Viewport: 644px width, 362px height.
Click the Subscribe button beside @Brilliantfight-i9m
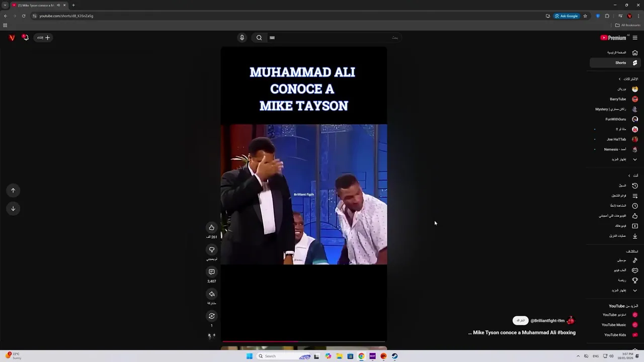coord(521,320)
